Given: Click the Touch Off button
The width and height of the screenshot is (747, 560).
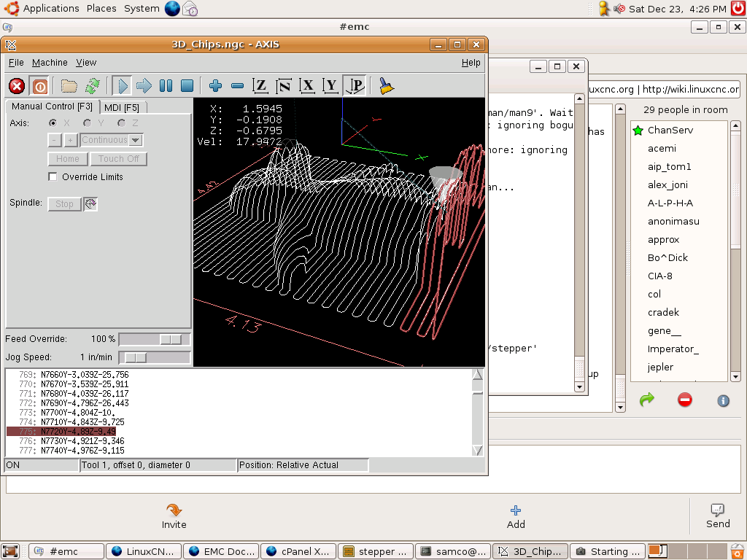Looking at the screenshot, I should tap(119, 158).
